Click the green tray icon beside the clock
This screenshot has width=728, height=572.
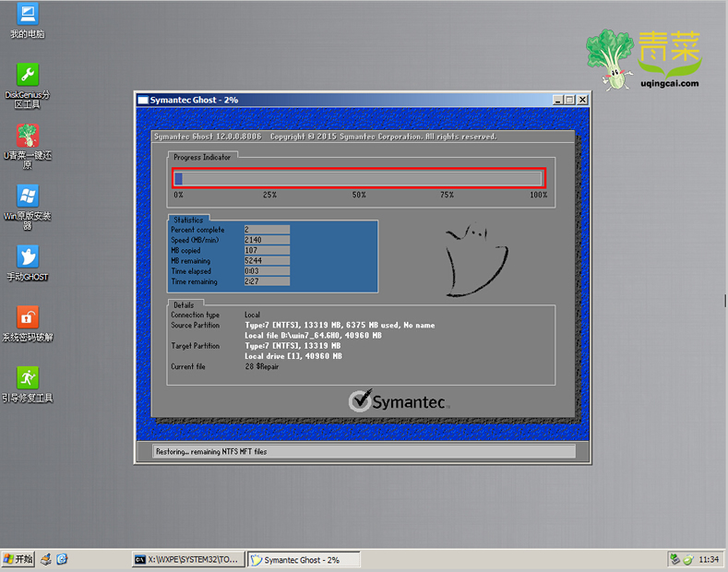(688, 559)
